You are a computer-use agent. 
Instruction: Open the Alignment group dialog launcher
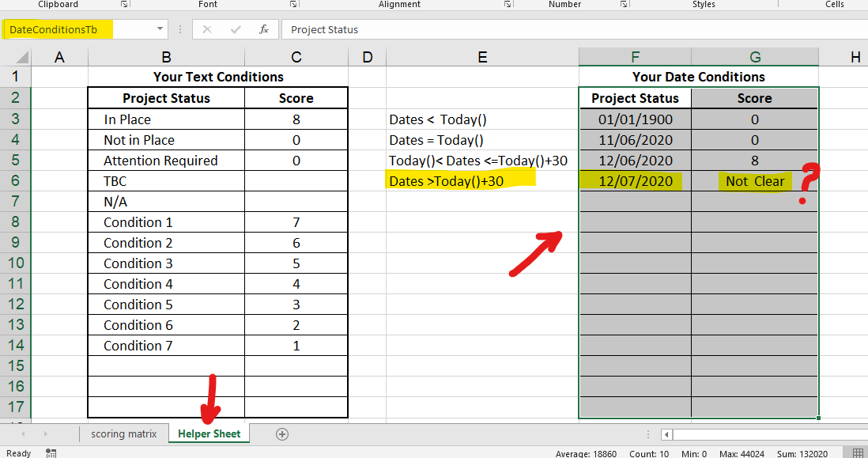pos(508,4)
